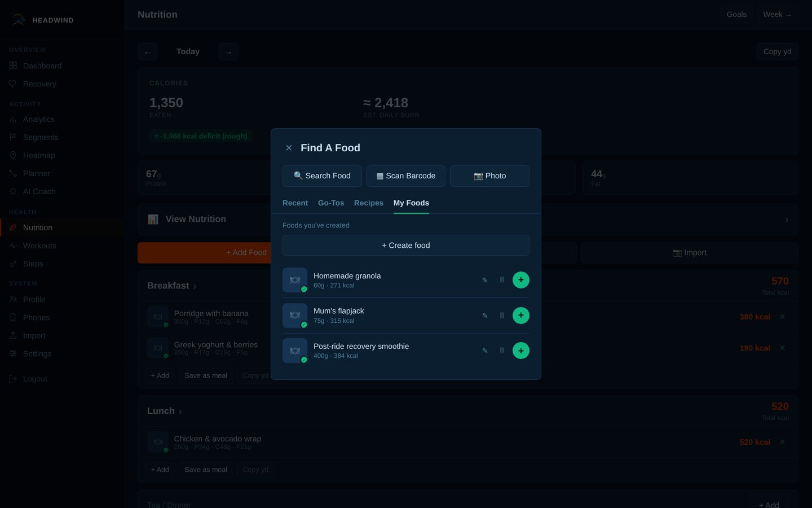
Task: Expand the Breakfast meal chevron
Action: (x=195, y=287)
